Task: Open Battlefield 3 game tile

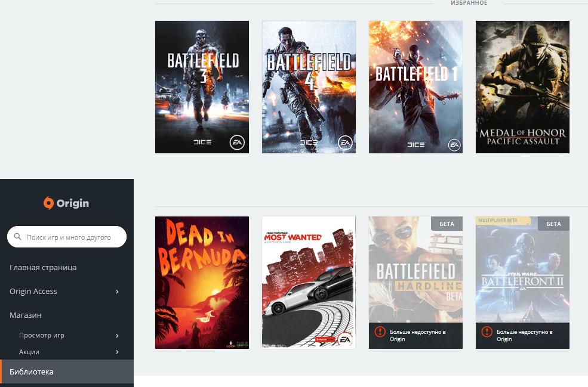Action: [202, 87]
